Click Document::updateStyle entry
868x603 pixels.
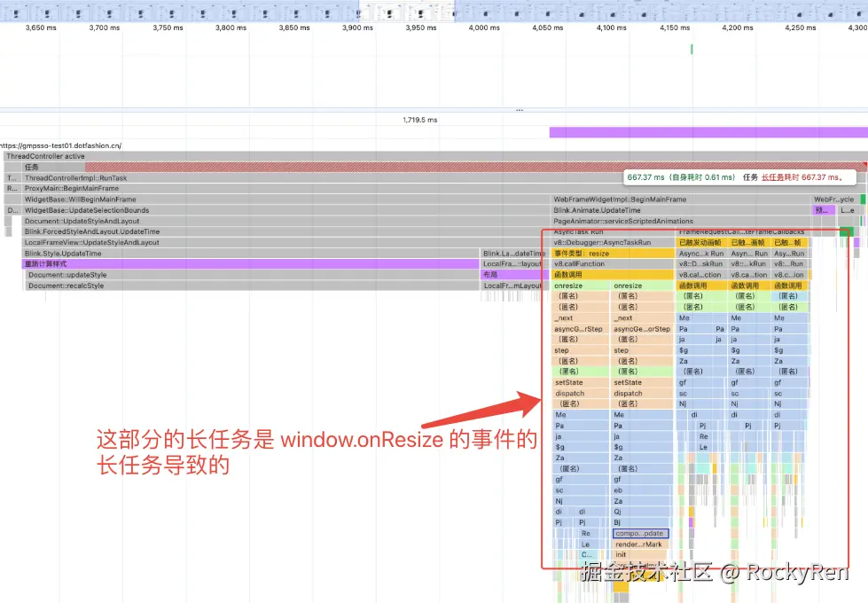pyautogui.click(x=253, y=275)
